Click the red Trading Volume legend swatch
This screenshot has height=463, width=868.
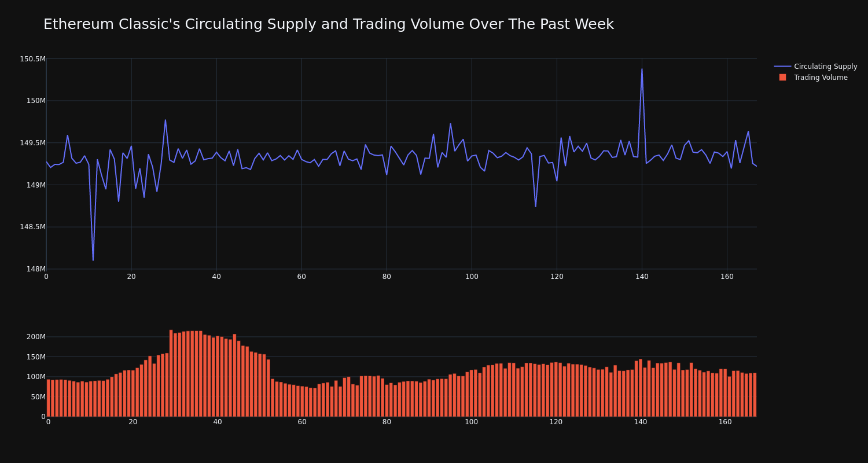pos(782,78)
